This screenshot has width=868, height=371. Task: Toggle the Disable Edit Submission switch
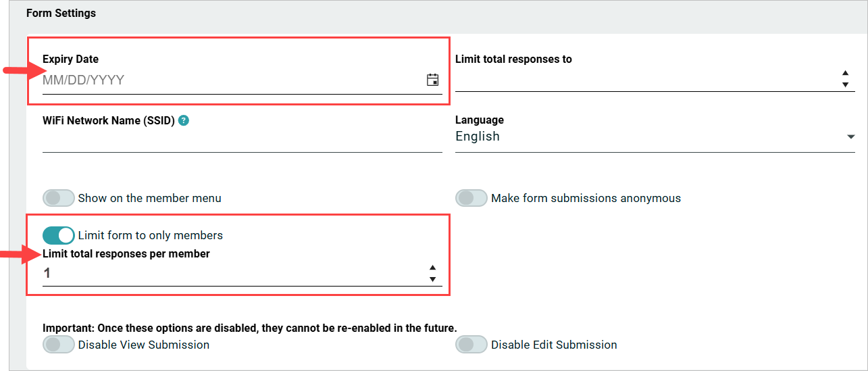(x=471, y=345)
